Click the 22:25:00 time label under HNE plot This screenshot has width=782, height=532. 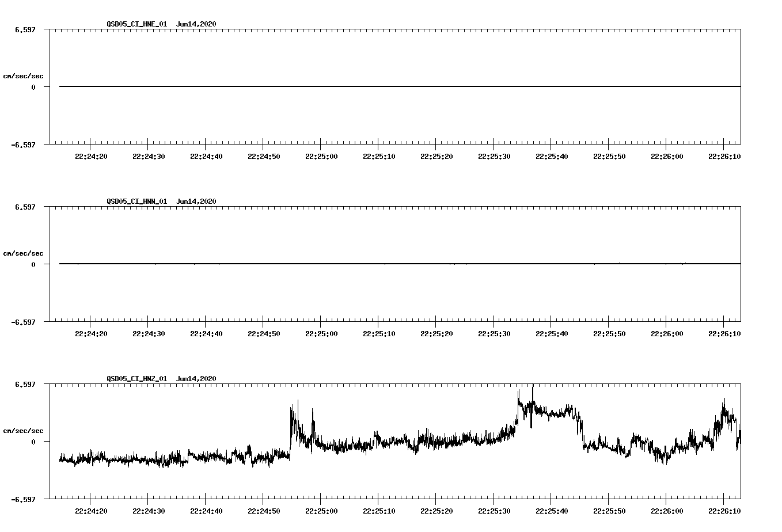pyautogui.click(x=321, y=156)
